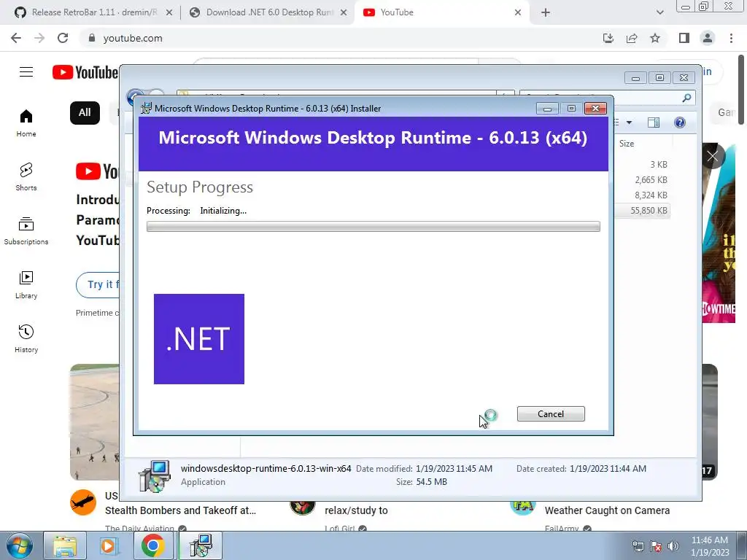Close the .NET download tab
This screenshot has height=560, width=747.
(344, 13)
